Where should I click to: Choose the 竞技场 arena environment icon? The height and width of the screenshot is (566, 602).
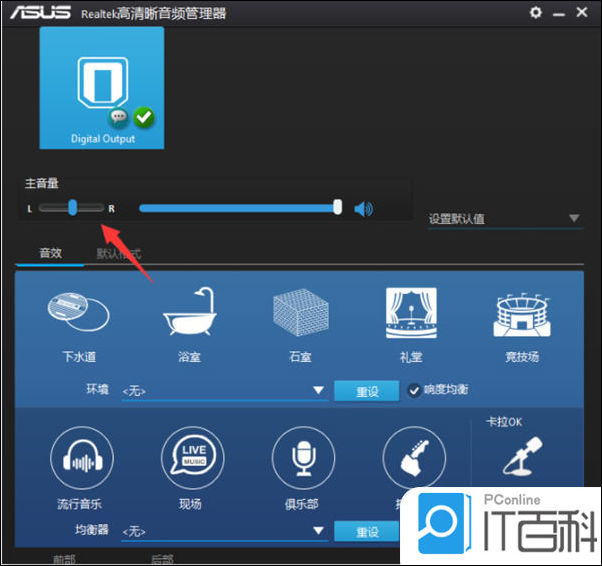click(522, 315)
